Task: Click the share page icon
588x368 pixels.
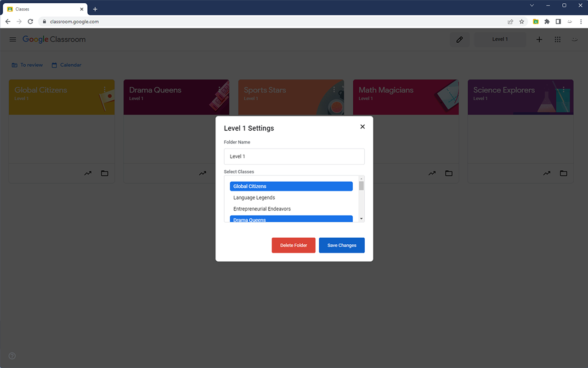Action: 510,22
